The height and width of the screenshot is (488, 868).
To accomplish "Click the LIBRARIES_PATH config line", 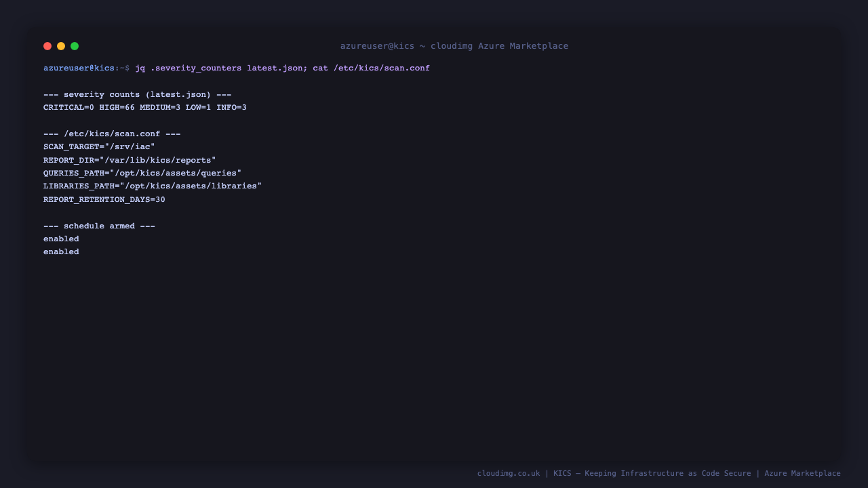I will pos(153,186).
